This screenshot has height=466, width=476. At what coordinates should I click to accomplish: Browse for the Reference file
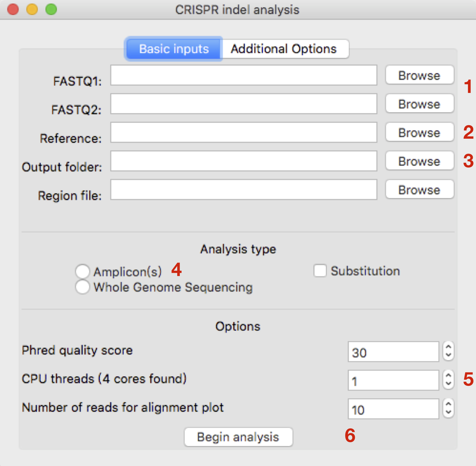coord(419,133)
